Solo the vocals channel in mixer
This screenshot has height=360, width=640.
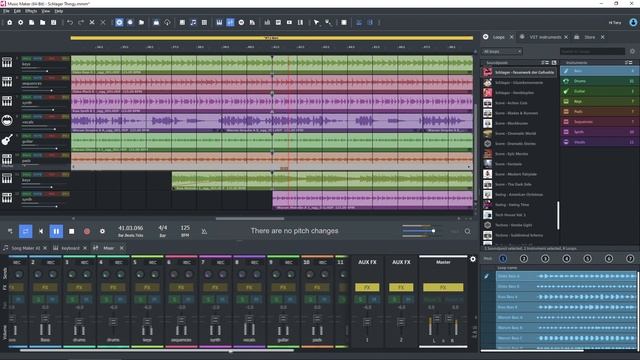(x=243, y=300)
